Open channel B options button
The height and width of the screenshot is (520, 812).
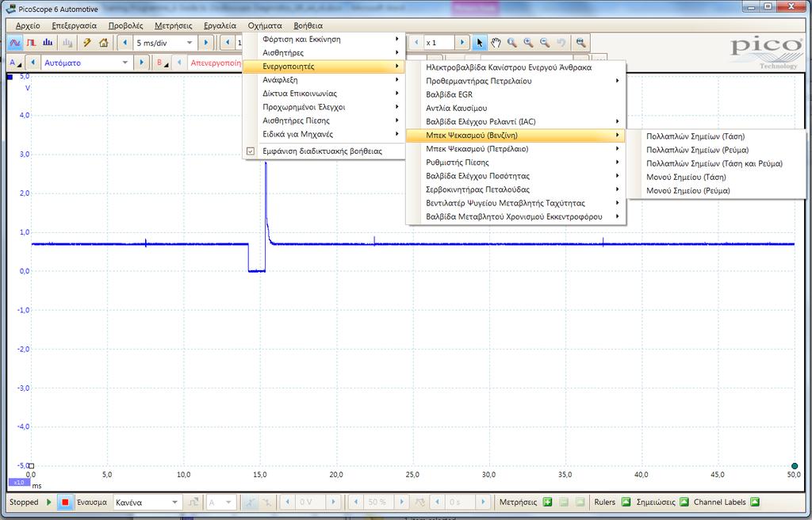tap(163, 63)
